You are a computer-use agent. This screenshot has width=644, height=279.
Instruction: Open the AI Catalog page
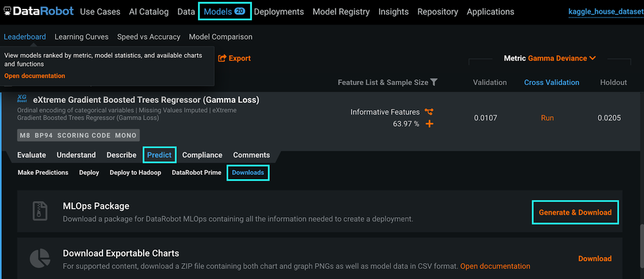pyautogui.click(x=149, y=12)
